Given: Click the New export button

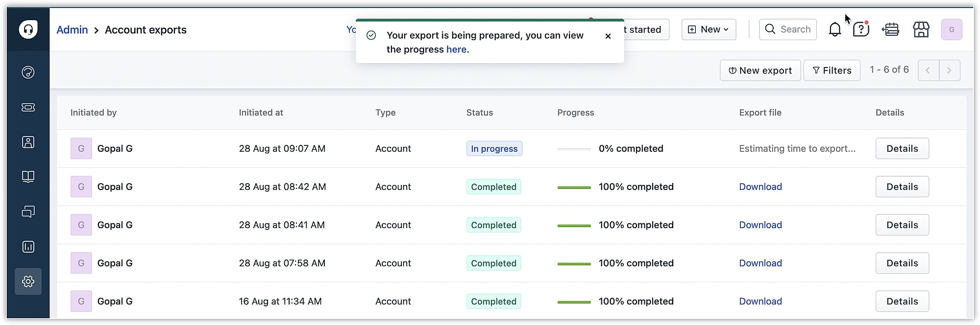Looking at the screenshot, I should pos(760,70).
